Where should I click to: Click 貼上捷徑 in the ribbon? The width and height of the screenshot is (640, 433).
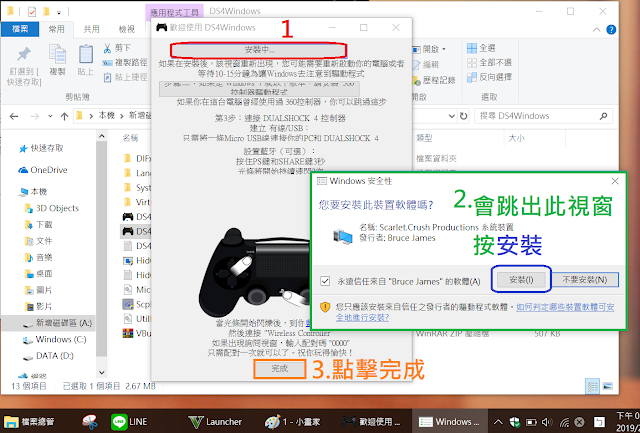(125, 77)
